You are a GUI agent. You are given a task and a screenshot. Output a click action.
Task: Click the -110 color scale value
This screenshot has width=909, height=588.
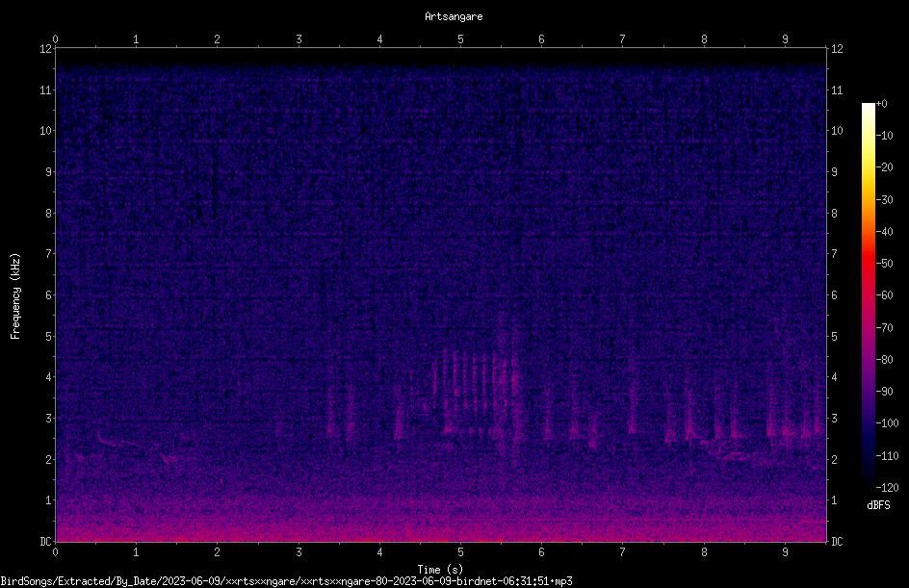[x=887, y=456]
